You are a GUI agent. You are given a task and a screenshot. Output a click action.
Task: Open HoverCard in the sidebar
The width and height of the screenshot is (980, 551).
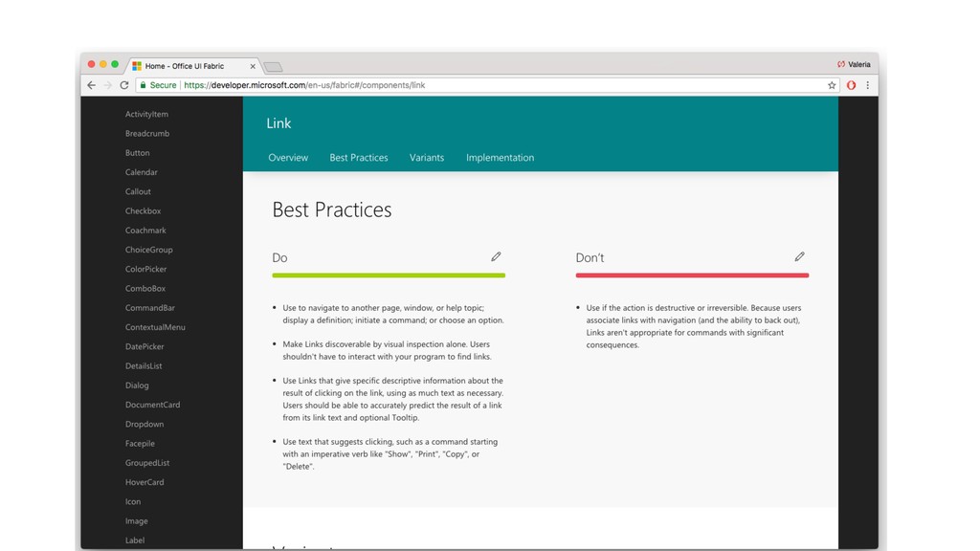point(145,482)
